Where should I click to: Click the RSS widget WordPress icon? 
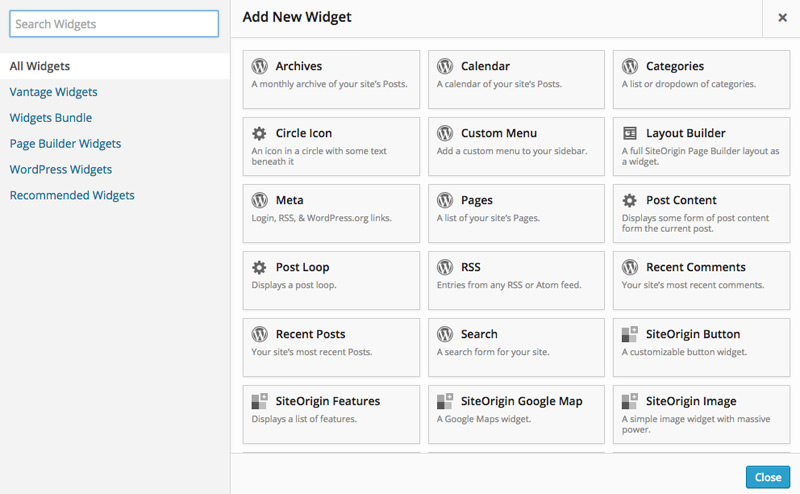point(445,267)
